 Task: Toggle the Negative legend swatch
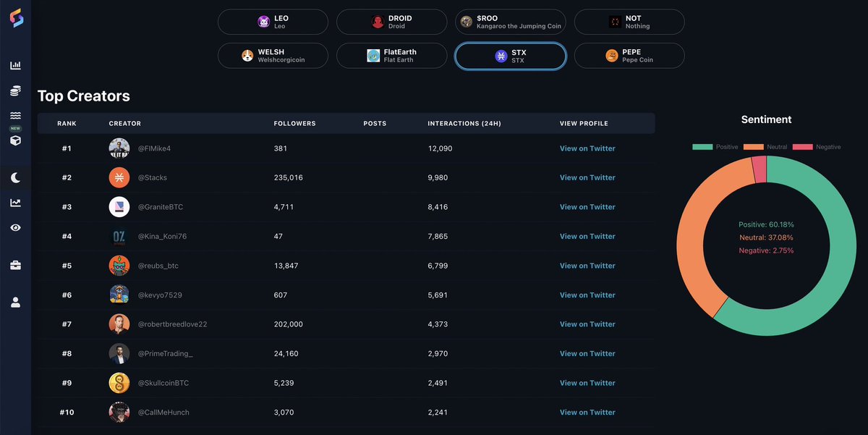803,147
